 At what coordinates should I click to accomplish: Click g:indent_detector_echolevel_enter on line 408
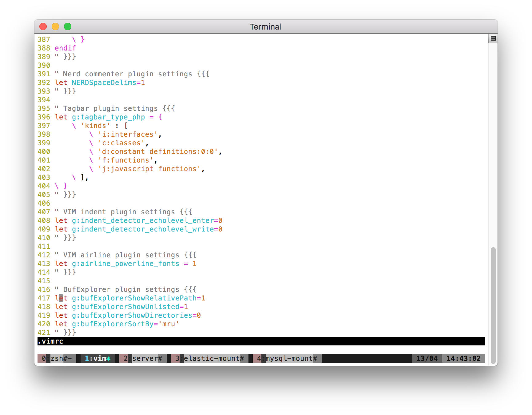pos(143,220)
